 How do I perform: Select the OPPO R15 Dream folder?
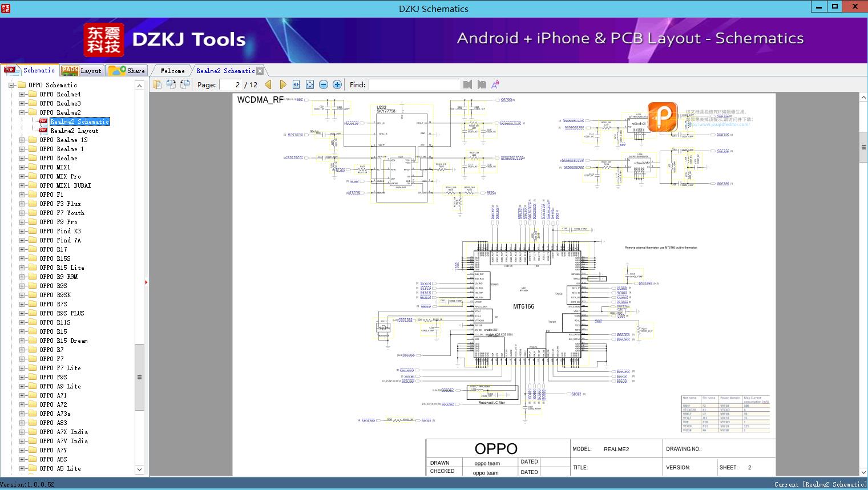[63, 341]
